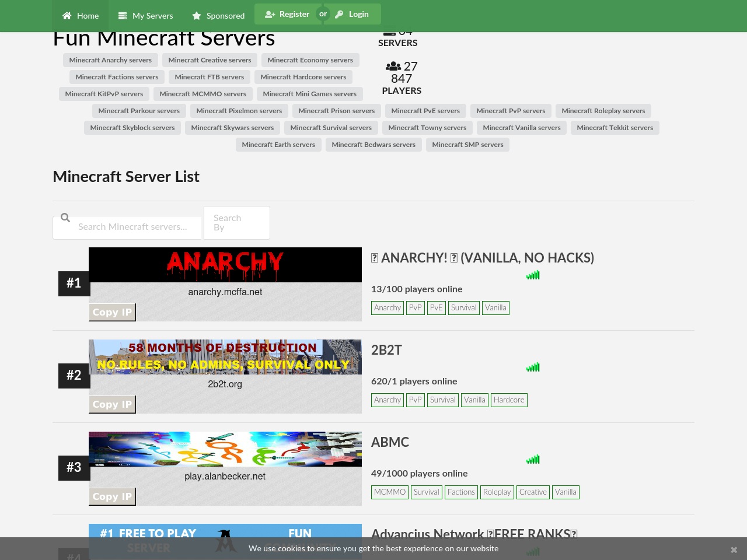Copy IP for anarchy.mcffa.net
This screenshot has width=747, height=560.
(112, 312)
